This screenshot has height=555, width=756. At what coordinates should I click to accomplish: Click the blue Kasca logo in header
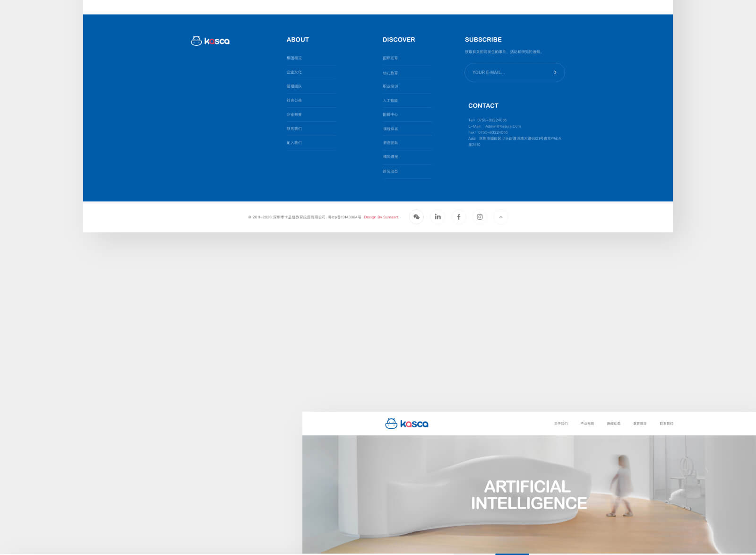[x=407, y=424]
